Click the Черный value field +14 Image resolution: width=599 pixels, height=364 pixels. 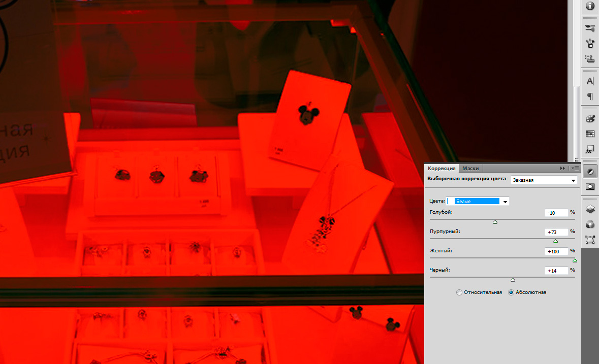click(x=556, y=271)
